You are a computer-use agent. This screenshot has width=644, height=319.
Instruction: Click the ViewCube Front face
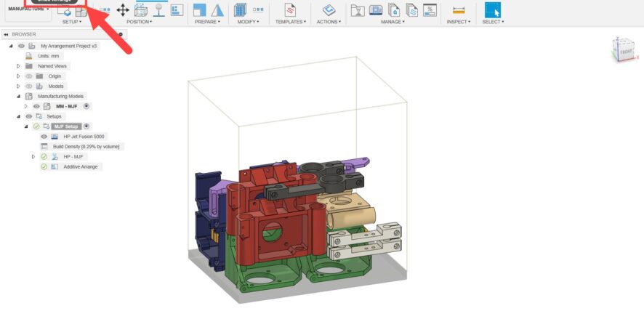(x=626, y=52)
